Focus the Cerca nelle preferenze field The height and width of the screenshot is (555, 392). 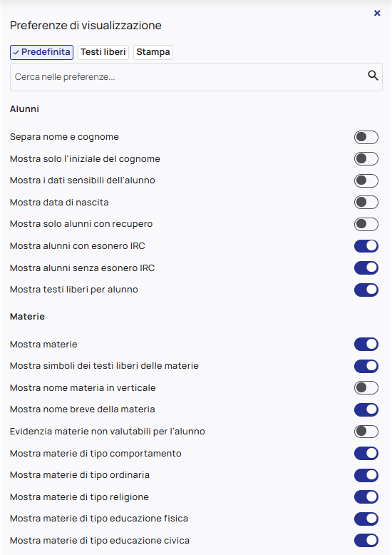196,77
